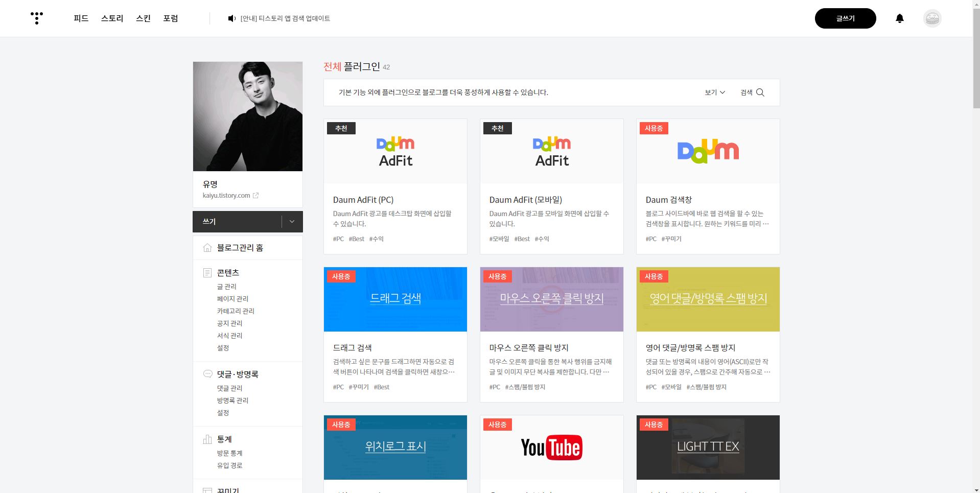980x493 pixels.
Task: Open 설정 under 댓글·방명록
Action: click(223, 413)
